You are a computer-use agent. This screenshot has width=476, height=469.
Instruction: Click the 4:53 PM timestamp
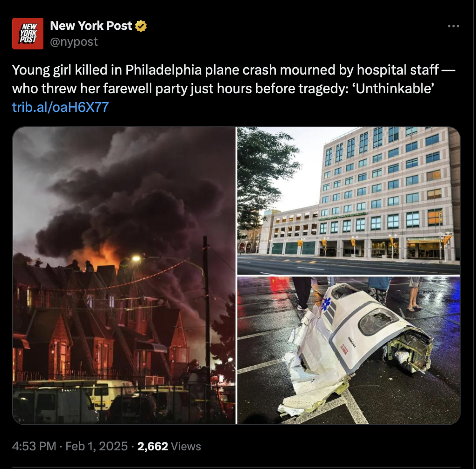coord(34,446)
